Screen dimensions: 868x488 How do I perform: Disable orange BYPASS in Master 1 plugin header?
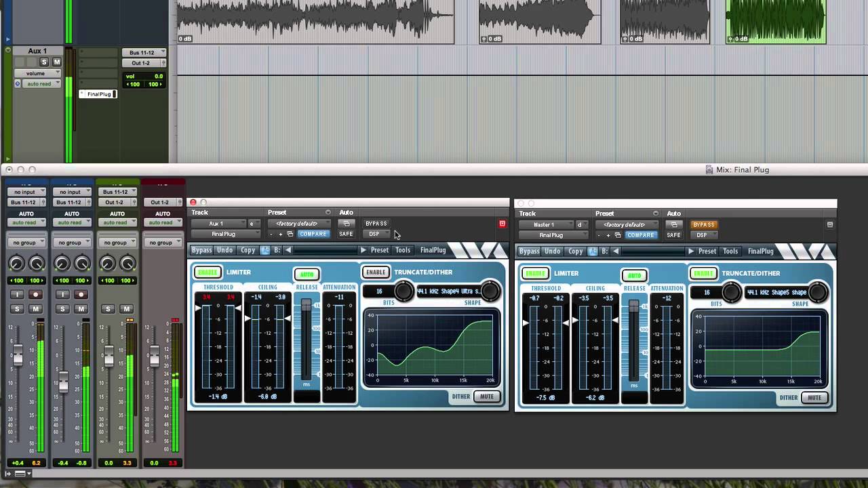coord(703,224)
